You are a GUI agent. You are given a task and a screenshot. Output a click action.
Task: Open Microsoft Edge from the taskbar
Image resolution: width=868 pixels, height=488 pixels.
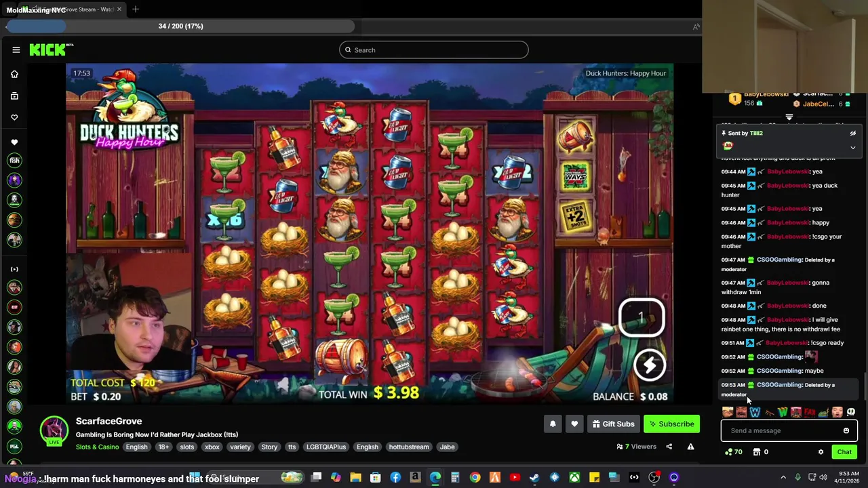click(435, 478)
